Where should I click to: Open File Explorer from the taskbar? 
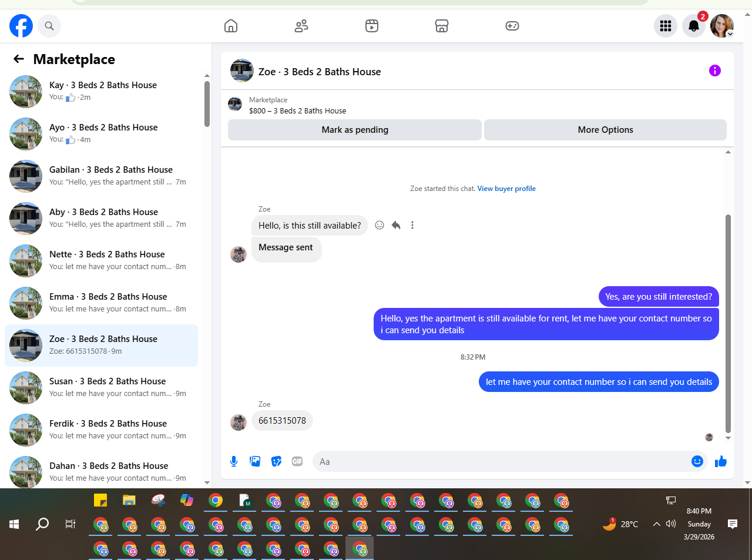129,500
